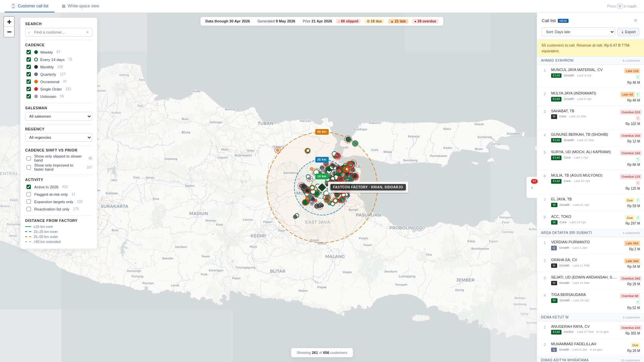This screenshot has width=644, height=362.
Task: Uncheck Quarterly cadence filter
Action: click(x=29, y=74)
